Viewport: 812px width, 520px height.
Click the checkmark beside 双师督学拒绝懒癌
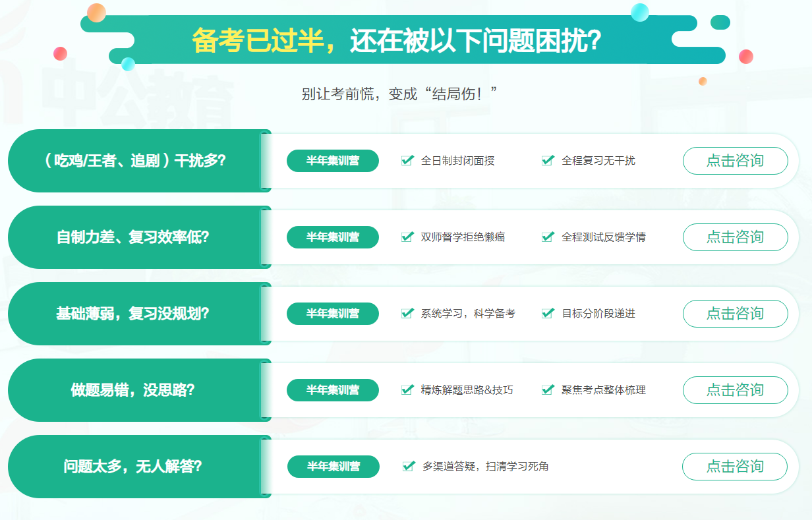pyautogui.click(x=407, y=237)
